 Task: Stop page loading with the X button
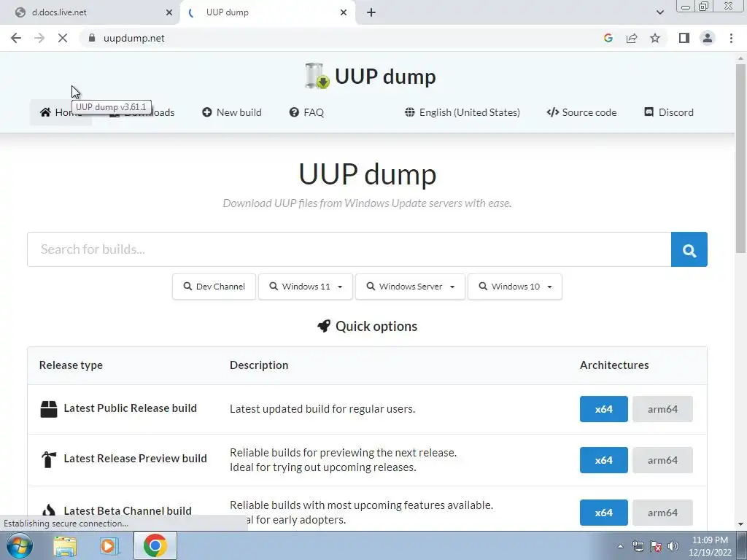(63, 38)
